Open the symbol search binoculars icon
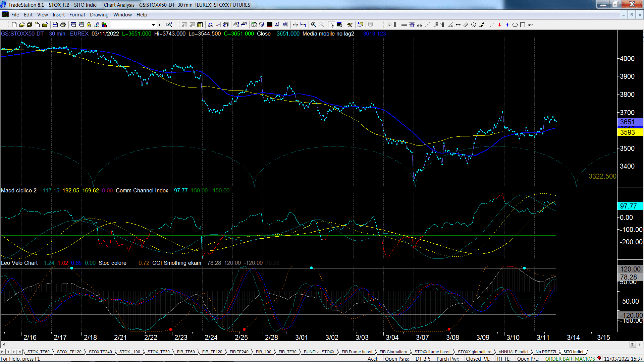 coord(169,24)
